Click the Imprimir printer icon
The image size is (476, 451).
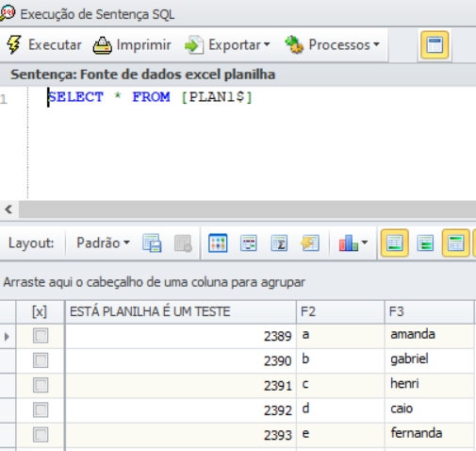[102, 45]
